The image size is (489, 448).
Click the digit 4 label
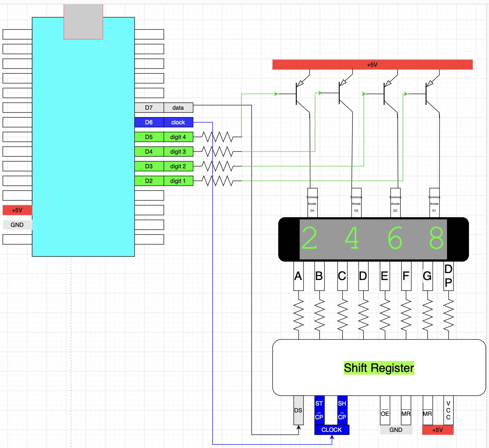[x=178, y=137]
